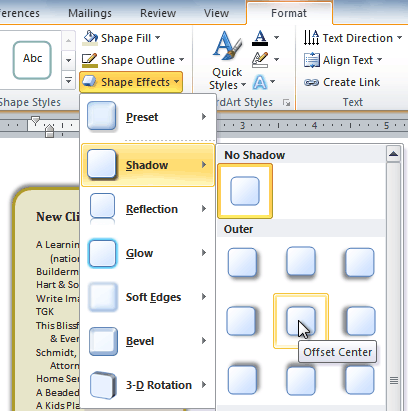Viewport: 408px width, 411px height.
Task: Open the WordArt Styles dialog launcher
Action: [286, 102]
